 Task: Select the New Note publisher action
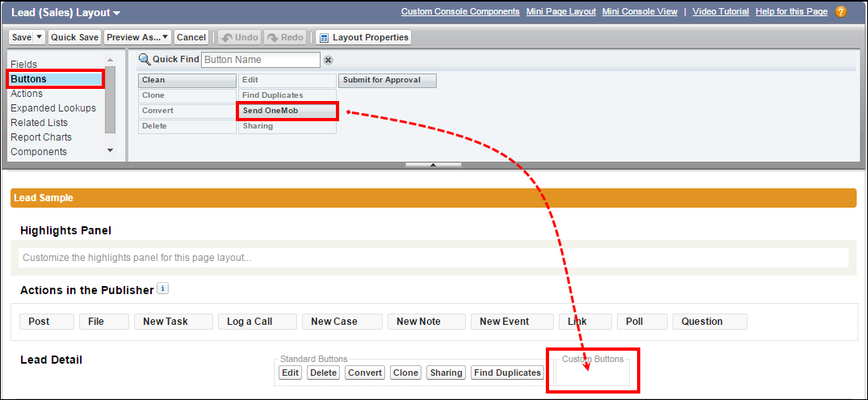(x=426, y=322)
